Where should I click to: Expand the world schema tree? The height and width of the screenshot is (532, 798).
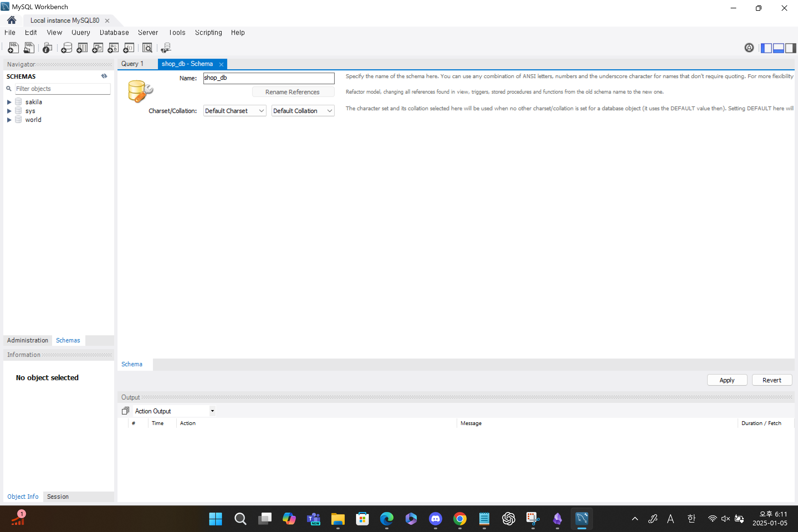(9, 119)
